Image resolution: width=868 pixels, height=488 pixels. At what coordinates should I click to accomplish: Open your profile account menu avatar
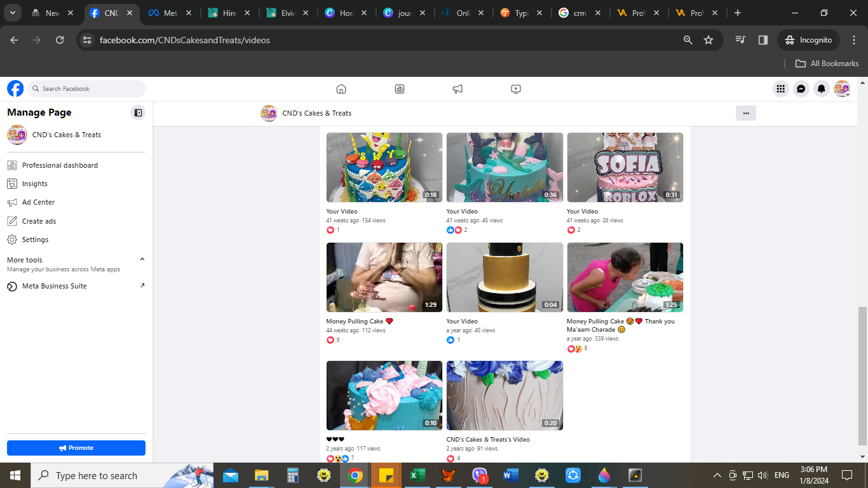842,89
